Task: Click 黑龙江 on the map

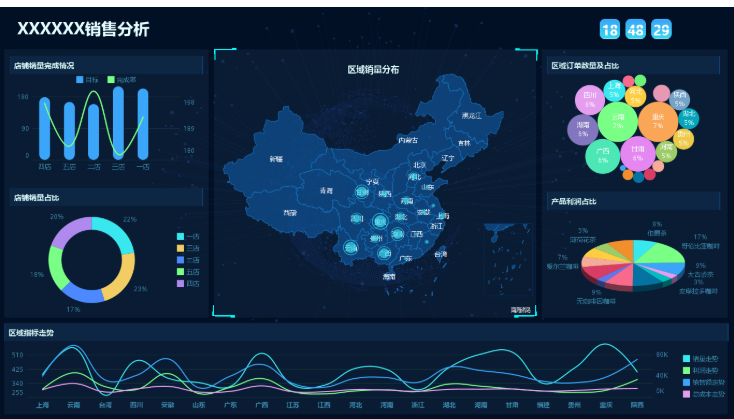Action: tap(471, 115)
